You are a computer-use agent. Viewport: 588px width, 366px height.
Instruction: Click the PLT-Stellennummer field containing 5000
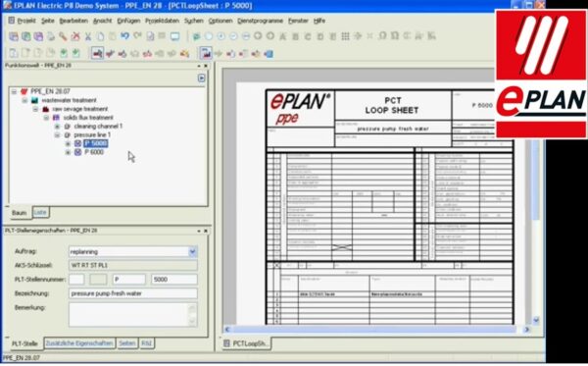click(x=174, y=280)
